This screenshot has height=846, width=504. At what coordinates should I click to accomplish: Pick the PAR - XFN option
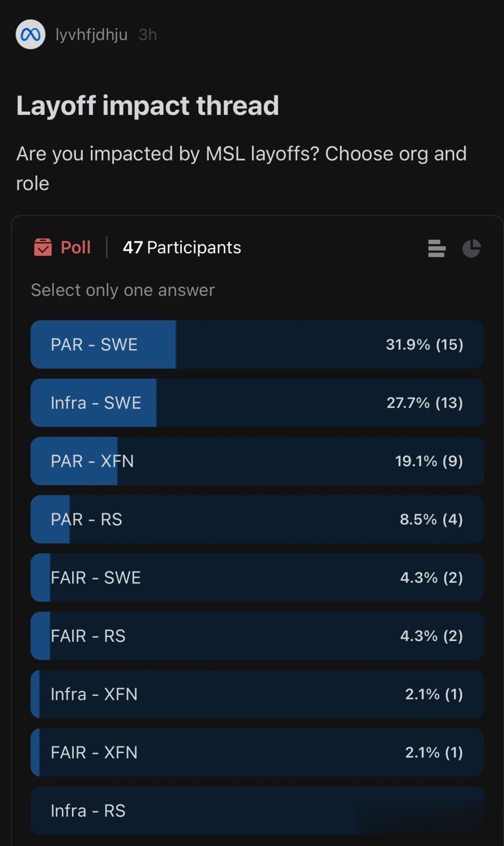(x=257, y=461)
